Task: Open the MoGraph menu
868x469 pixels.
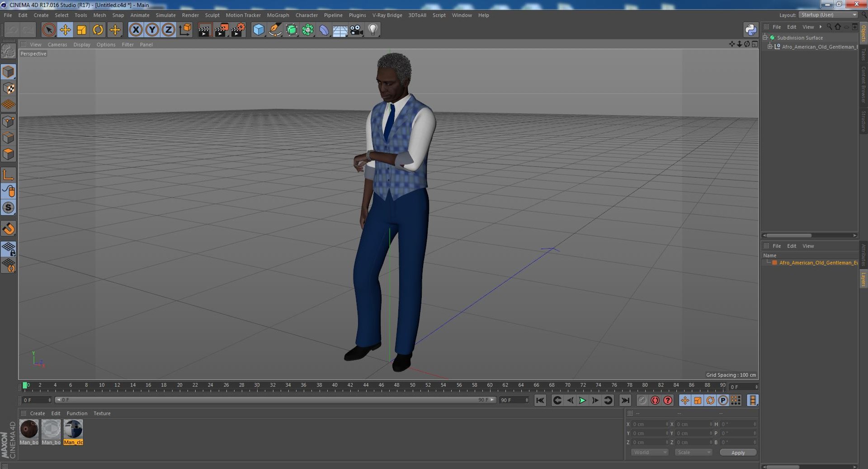Action: point(278,15)
